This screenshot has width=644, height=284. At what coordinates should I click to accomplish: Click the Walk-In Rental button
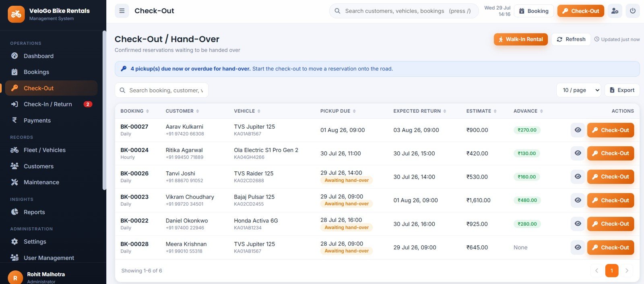pyautogui.click(x=521, y=39)
